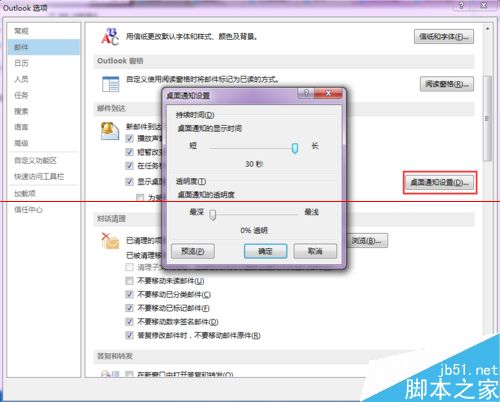Click the options pane vertical scrollbar thumb
The width and height of the screenshot is (500, 402).
pos(487,118)
